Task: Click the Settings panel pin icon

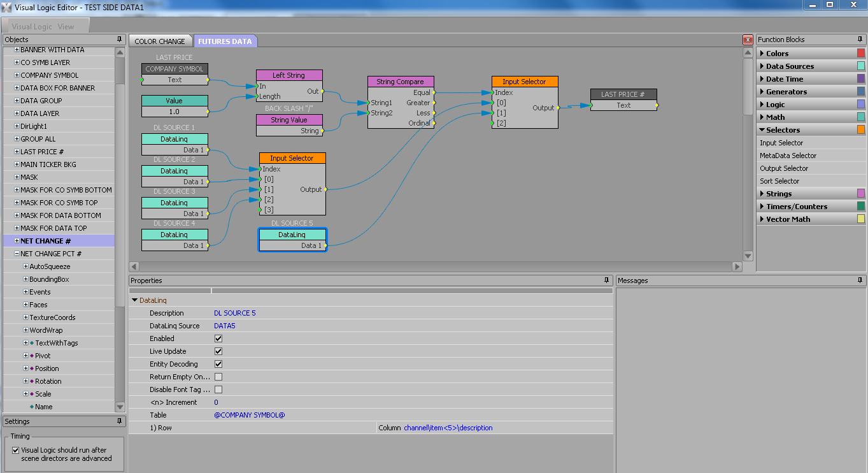Action: pyautogui.click(x=119, y=421)
